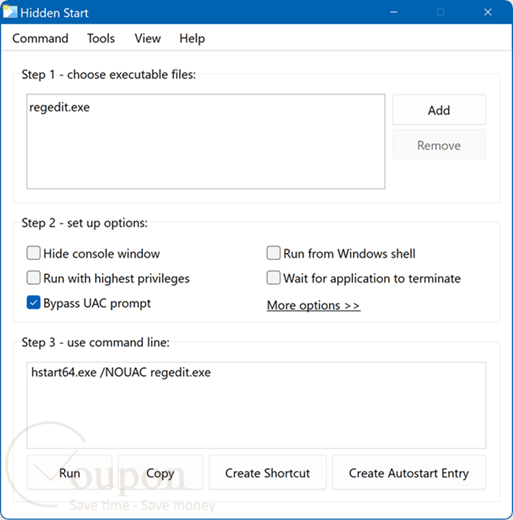This screenshot has width=513, height=520.
Task: Copy the command line with Copy button
Action: click(x=160, y=473)
